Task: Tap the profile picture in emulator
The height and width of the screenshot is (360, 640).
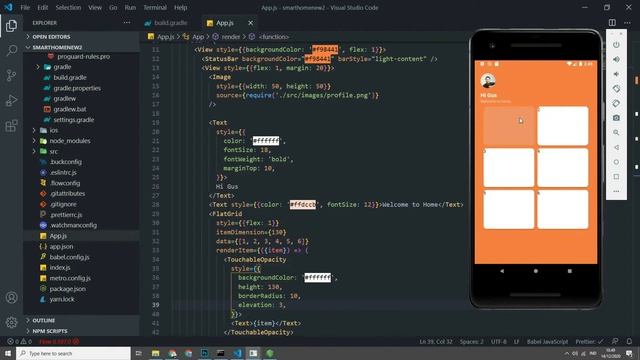Action: point(488,81)
